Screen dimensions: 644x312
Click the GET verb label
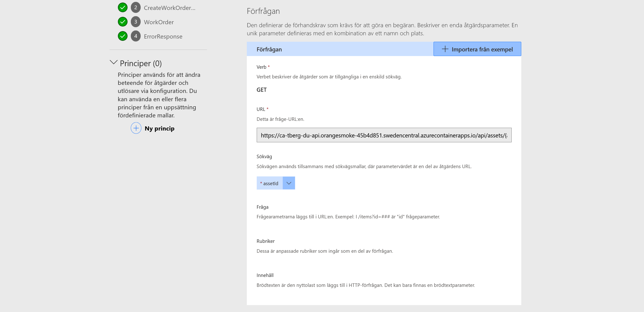262,90
